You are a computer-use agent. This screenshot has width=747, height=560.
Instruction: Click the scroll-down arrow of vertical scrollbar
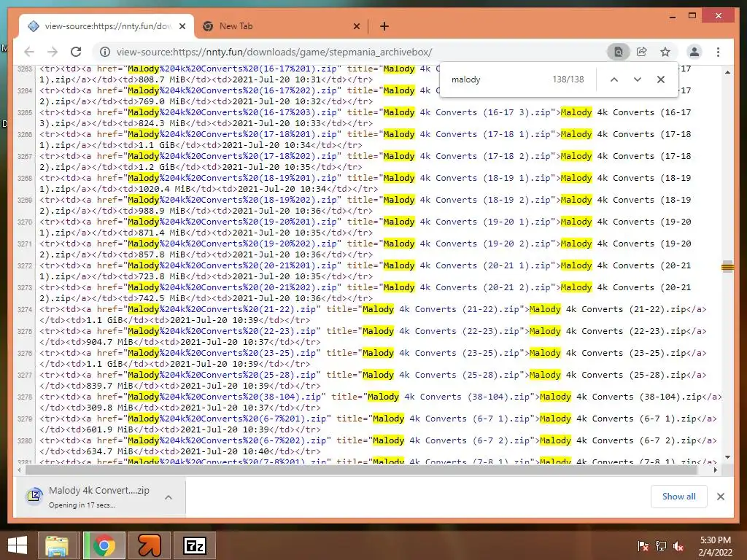727,457
